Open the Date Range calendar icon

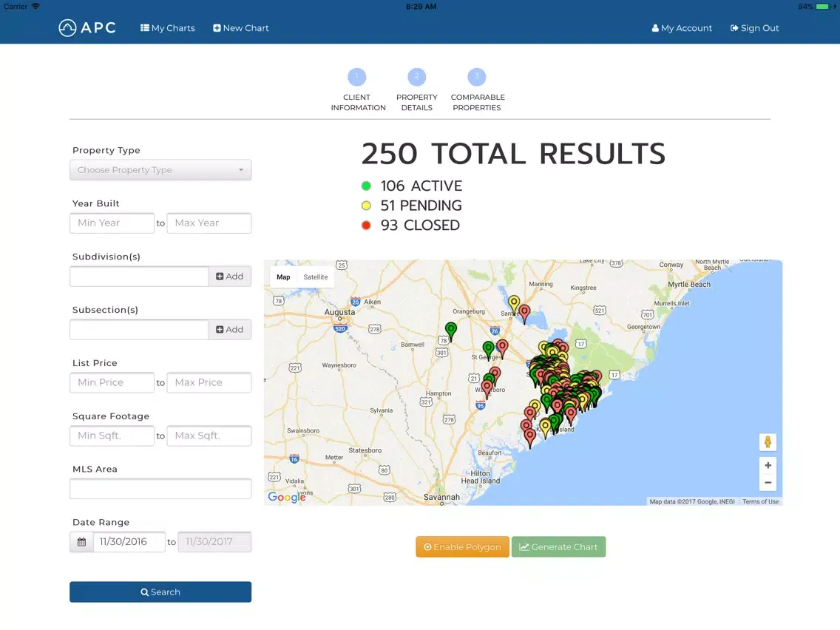tap(81, 542)
